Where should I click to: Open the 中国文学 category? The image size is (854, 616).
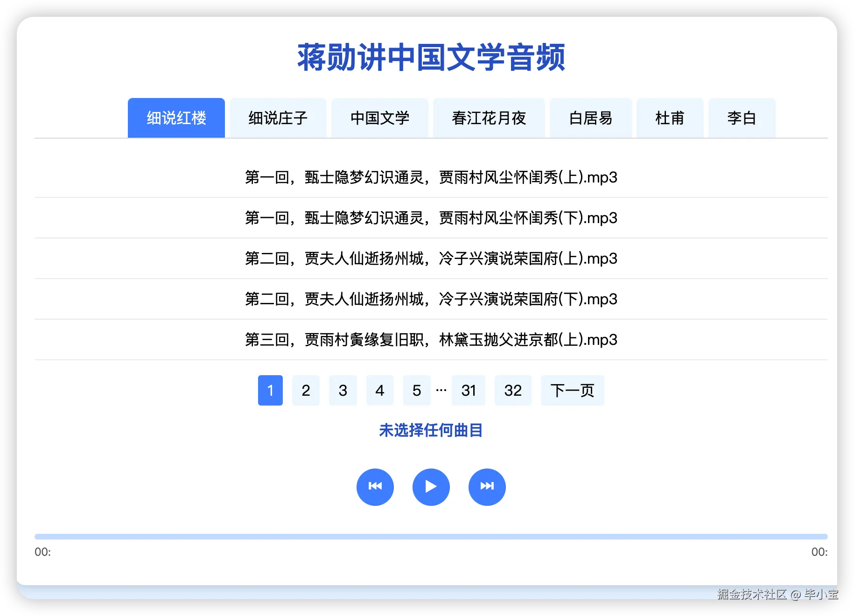[380, 118]
